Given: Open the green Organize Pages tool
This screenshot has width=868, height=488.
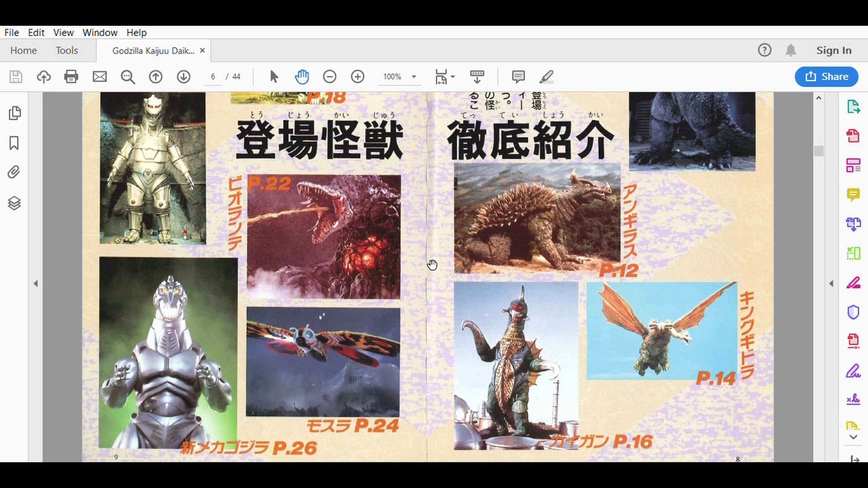Looking at the screenshot, I should [x=853, y=253].
